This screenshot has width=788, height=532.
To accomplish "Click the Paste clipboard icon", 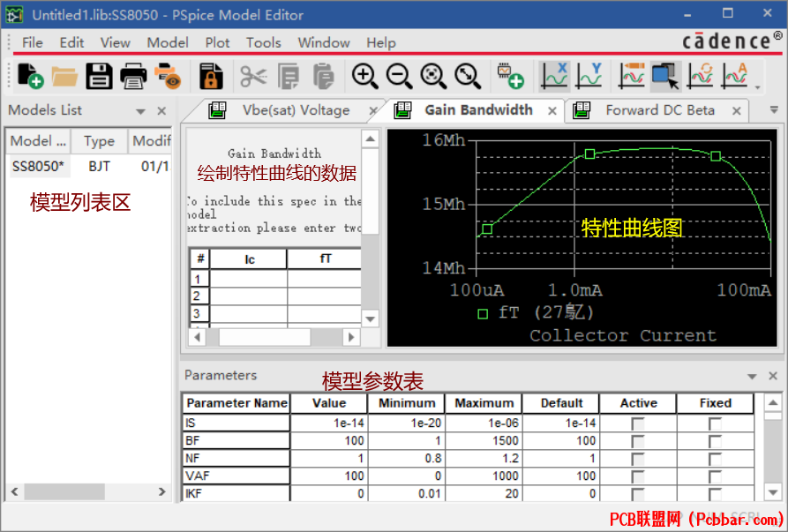I will point(323,77).
